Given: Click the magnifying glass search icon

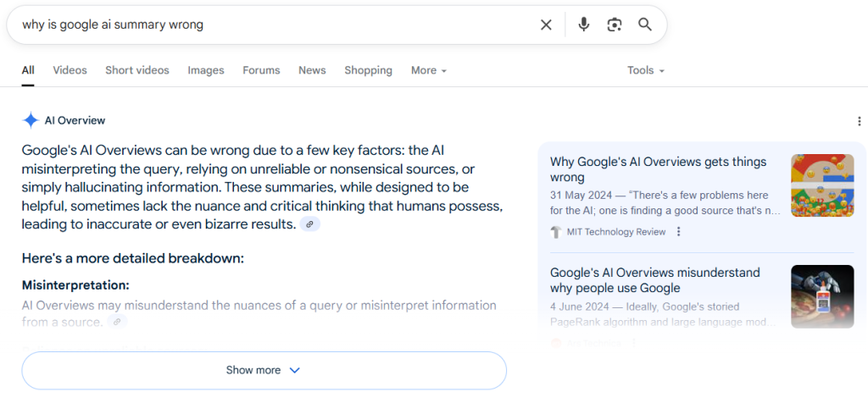Looking at the screenshot, I should 645,25.
